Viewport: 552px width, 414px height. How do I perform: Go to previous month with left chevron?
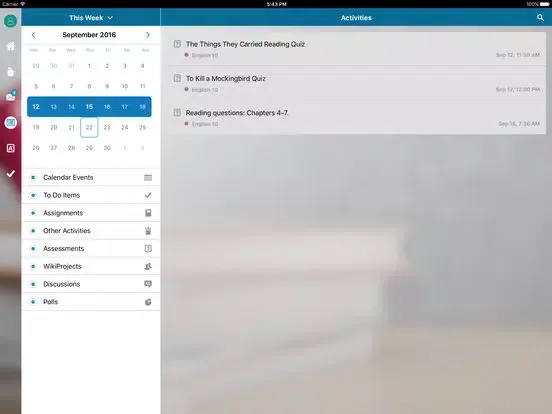pos(33,35)
